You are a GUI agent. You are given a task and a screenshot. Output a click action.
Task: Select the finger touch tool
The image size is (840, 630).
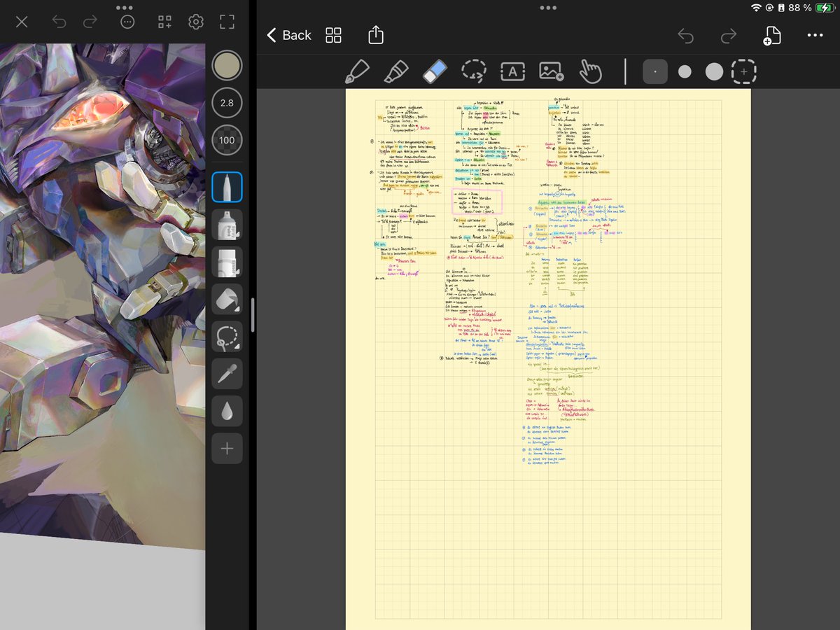591,71
